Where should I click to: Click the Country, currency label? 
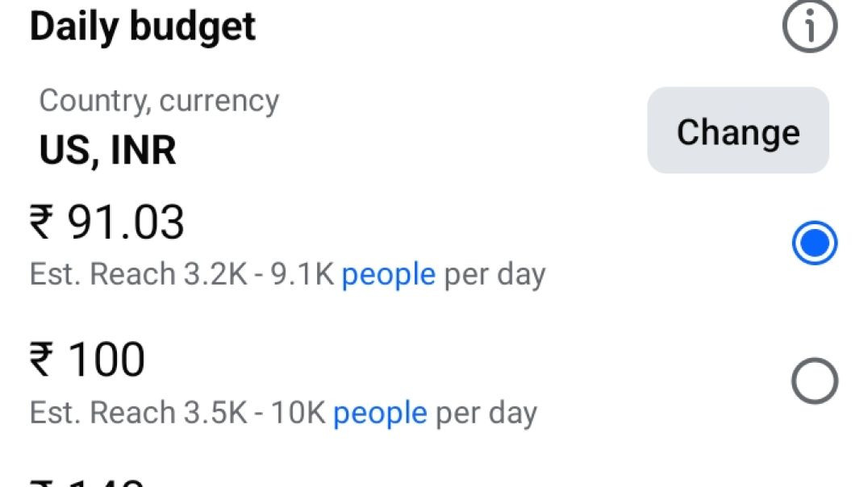(159, 101)
